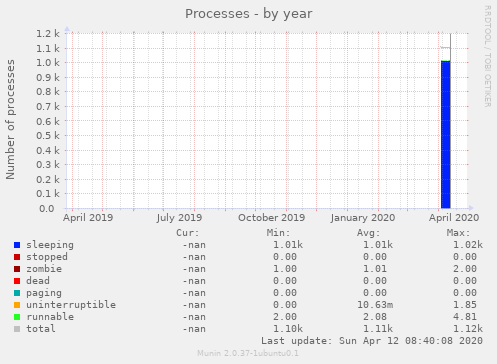The width and height of the screenshot is (497, 364).
Task: Click the 'Last update' timestamp line
Action: (x=372, y=341)
